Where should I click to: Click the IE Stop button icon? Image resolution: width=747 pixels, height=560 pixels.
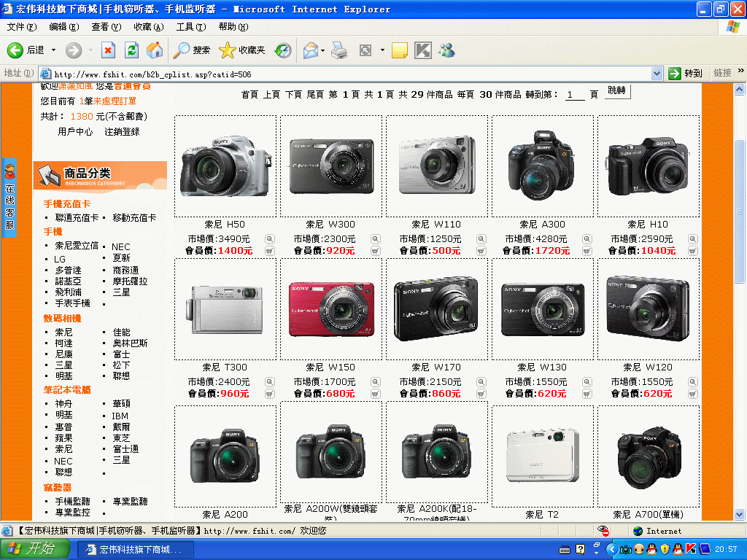point(108,50)
